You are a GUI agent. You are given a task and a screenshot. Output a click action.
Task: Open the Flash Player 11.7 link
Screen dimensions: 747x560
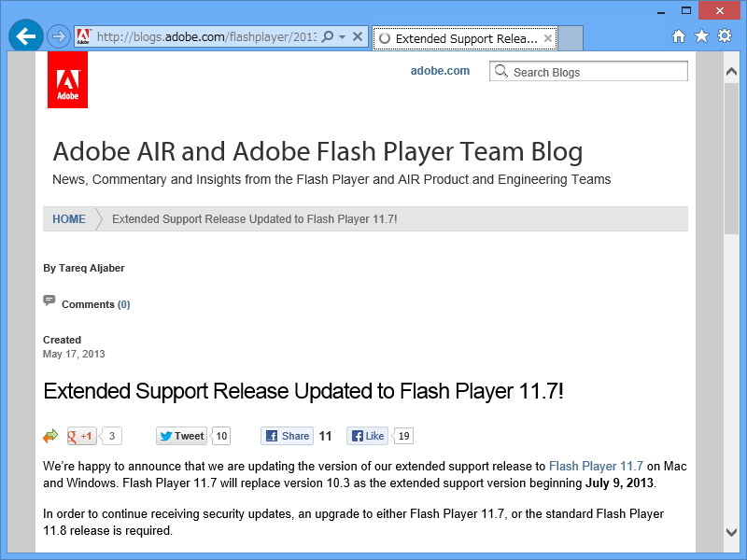pyautogui.click(x=595, y=466)
